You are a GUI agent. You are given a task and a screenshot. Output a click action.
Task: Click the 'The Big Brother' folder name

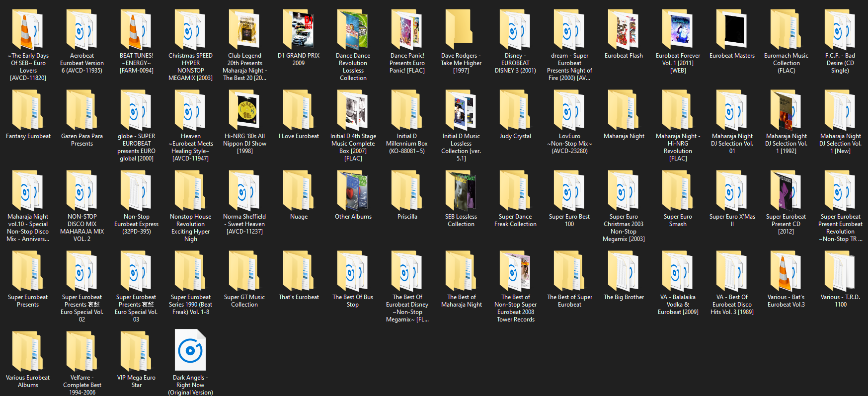pyautogui.click(x=624, y=297)
